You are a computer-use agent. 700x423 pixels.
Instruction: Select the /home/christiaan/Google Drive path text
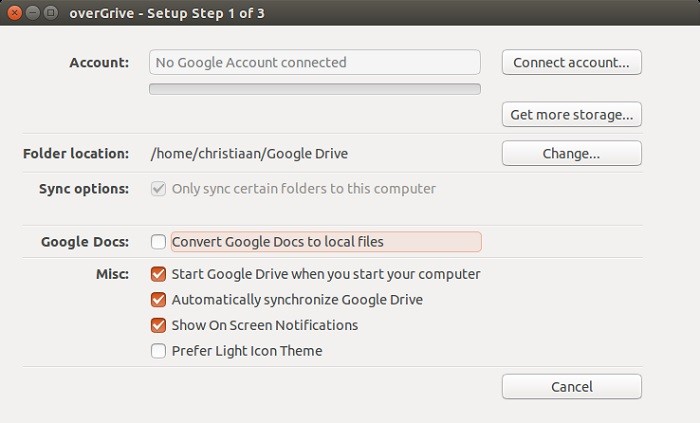point(249,153)
